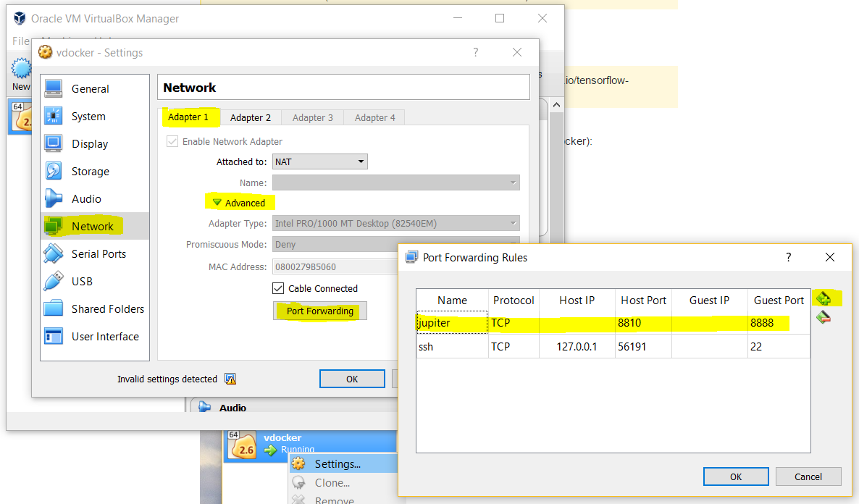
Task: Open System settings category
Action: point(94,116)
